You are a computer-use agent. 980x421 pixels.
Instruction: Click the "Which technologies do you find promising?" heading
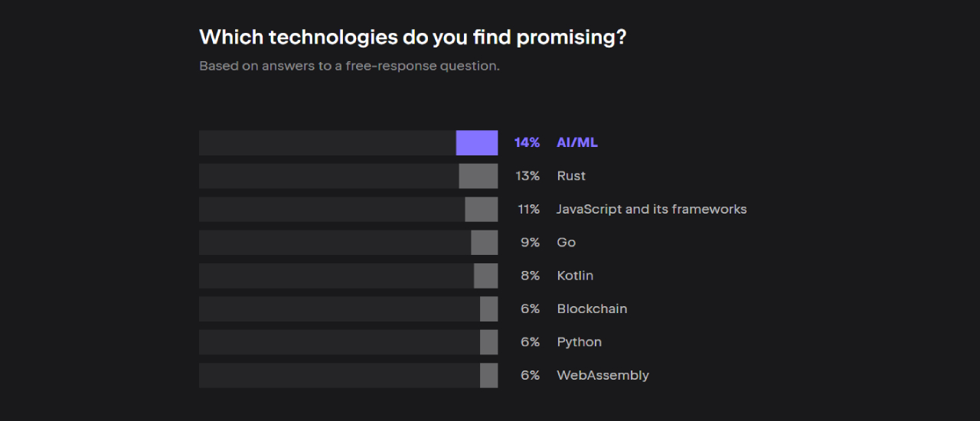(413, 37)
